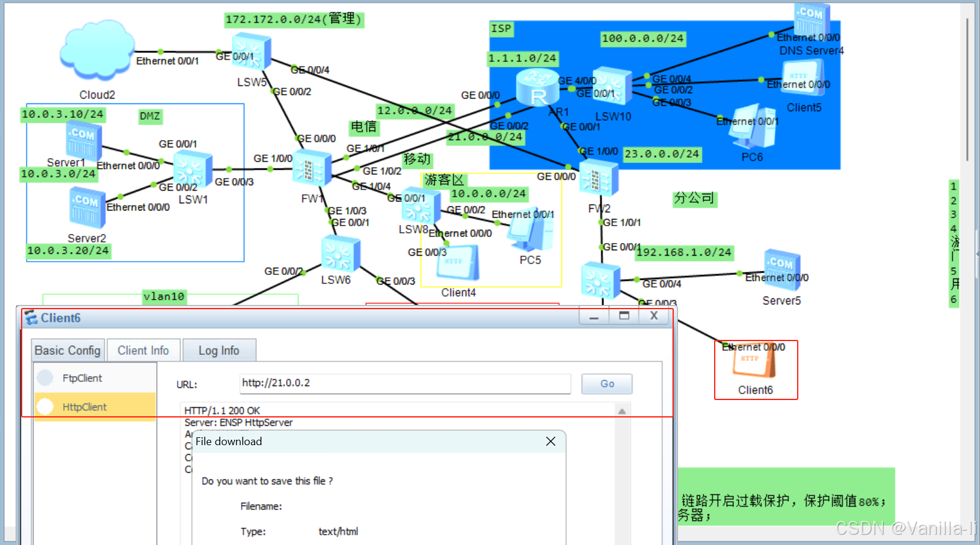Open the Basic Config tab

point(67,350)
